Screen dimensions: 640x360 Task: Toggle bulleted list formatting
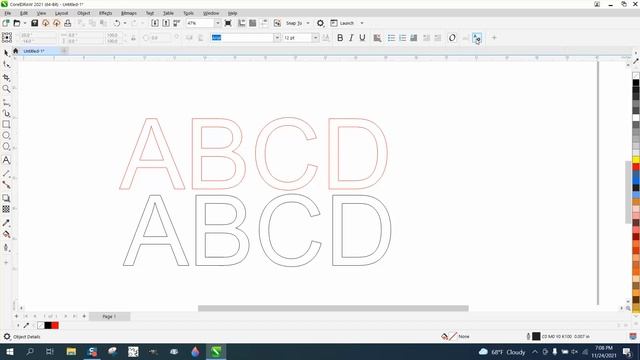tap(391, 38)
